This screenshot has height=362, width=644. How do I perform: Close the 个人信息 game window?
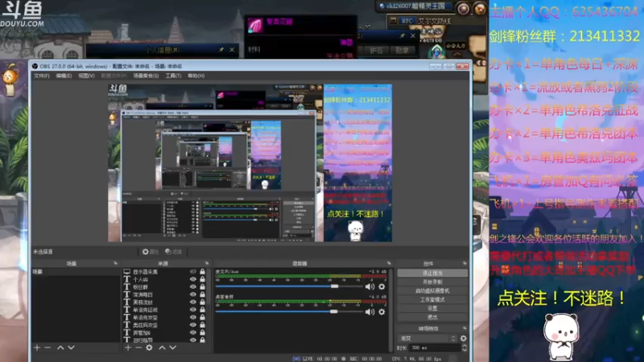pyautogui.click(x=232, y=50)
